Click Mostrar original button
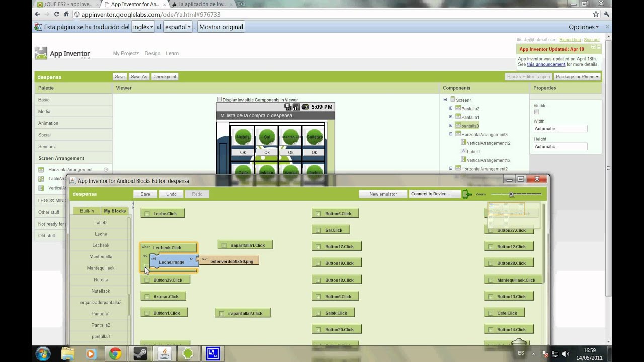Image resolution: width=644 pixels, height=362 pixels. [x=221, y=27]
